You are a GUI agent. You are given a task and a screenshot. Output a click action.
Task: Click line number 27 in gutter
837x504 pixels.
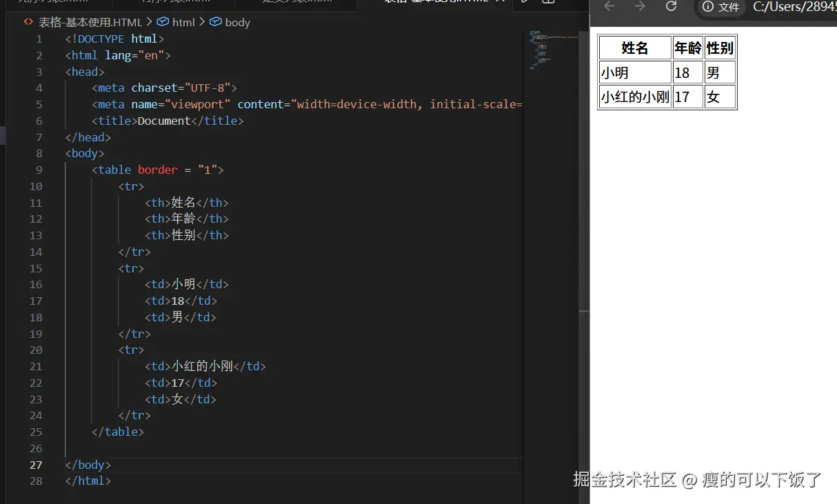(36, 465)
